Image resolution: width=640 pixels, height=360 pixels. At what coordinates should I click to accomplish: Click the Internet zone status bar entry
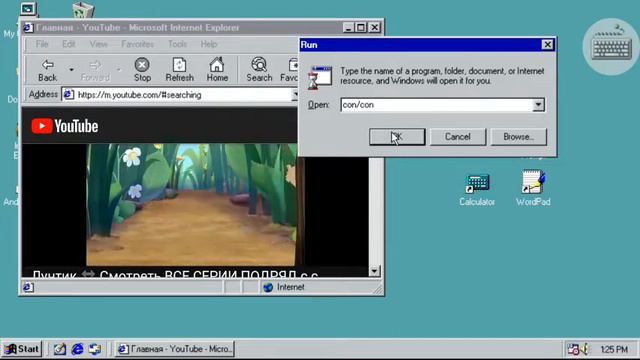(x=284, y=287)
